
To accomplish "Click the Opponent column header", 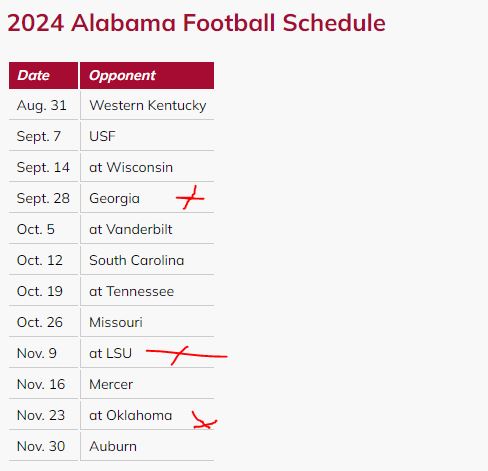I will pyautogui.click(x=147, y=75).
